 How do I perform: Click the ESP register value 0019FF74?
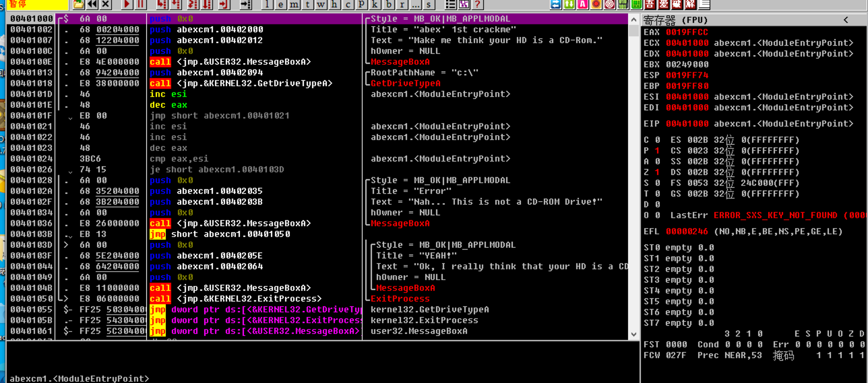pyautogui.click(x=687, y=75)
